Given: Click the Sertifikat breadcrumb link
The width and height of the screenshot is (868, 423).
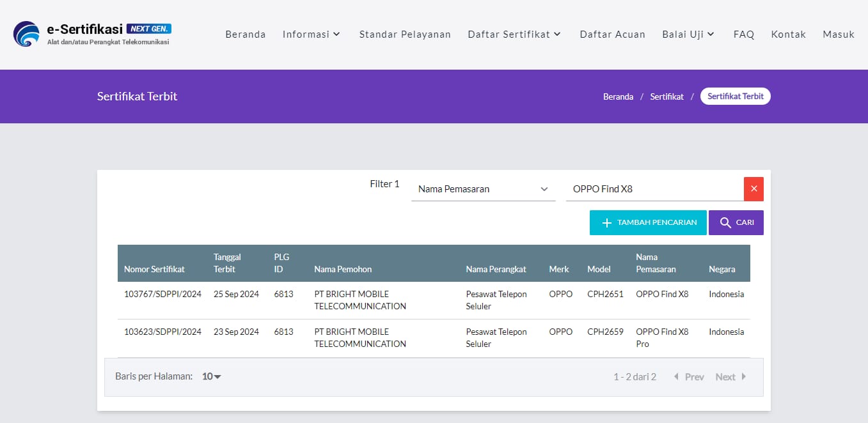Looking at the screenshot, I should coord(667,96).
